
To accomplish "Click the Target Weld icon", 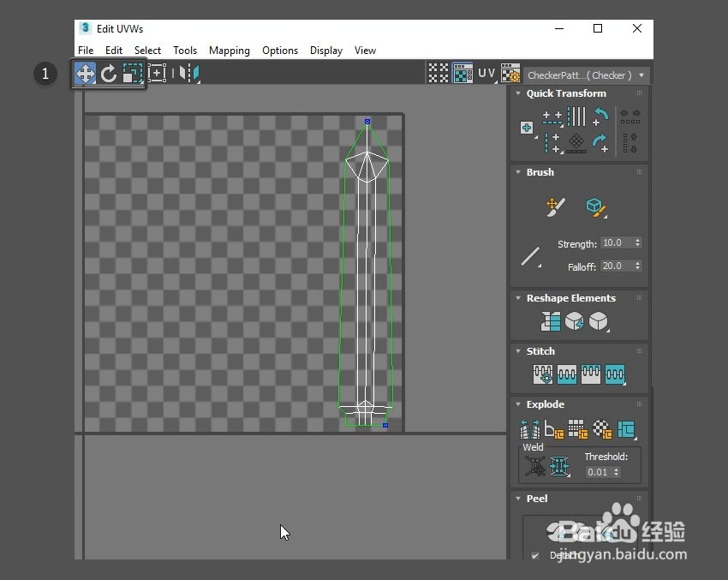I will (x=534, y=466).
